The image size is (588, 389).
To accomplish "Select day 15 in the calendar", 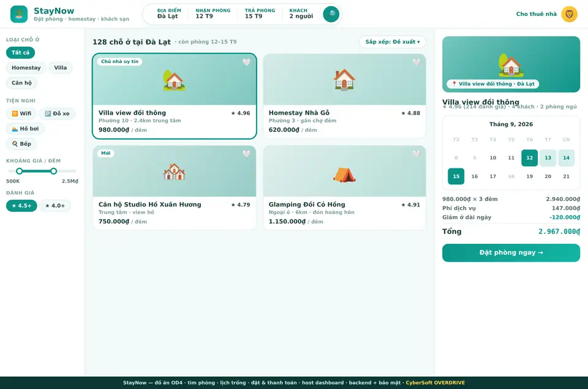I will coord(456,176).
